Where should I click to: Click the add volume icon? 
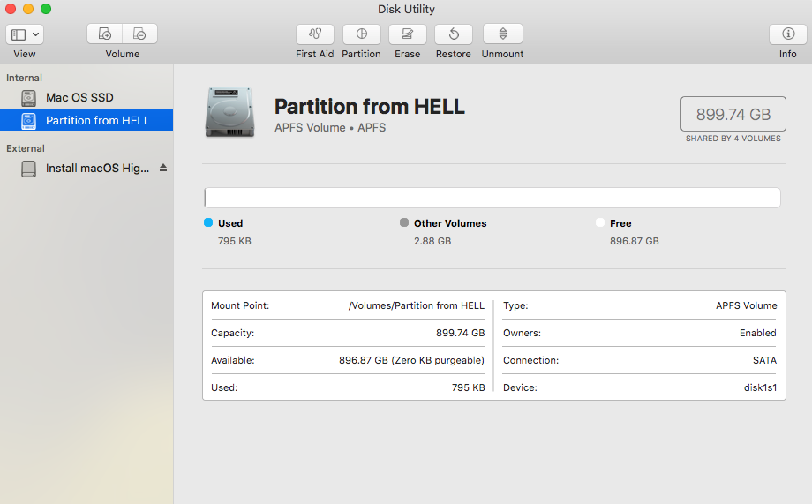[x=105, y=34]
